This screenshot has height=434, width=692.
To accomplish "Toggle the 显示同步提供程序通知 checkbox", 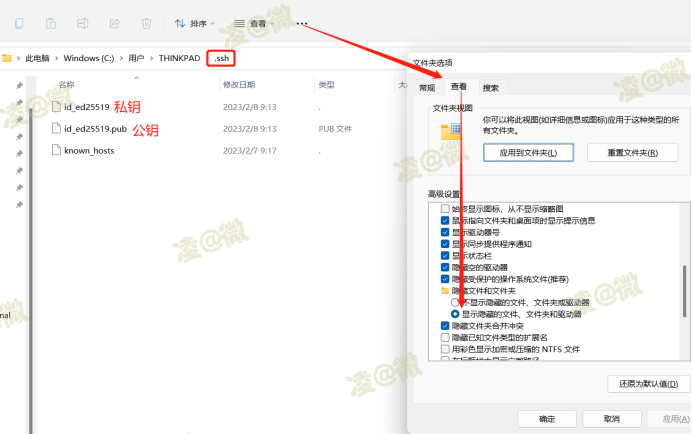I will [x=445, y=244].
